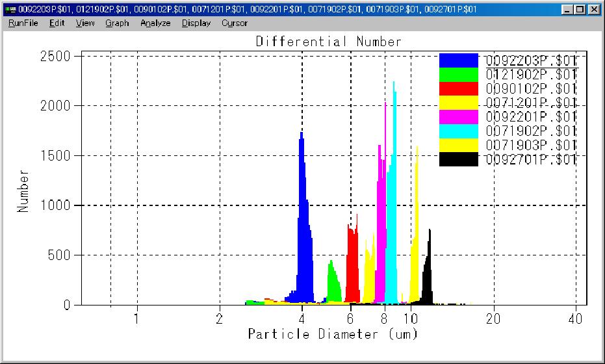This screenshot has width=605, height=364.
Task: Select legend entry 0071902P.$01
Action: 531,131
